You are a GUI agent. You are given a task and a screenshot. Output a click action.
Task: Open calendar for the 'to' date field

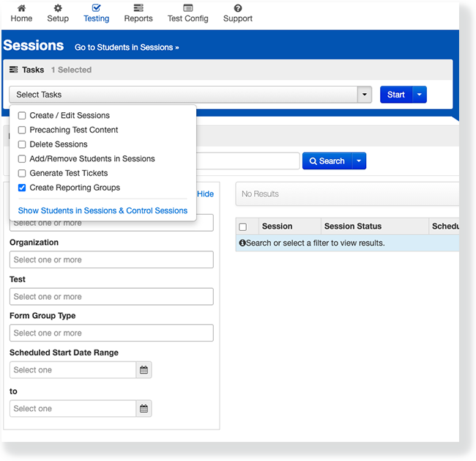click(x=144, y=409)
